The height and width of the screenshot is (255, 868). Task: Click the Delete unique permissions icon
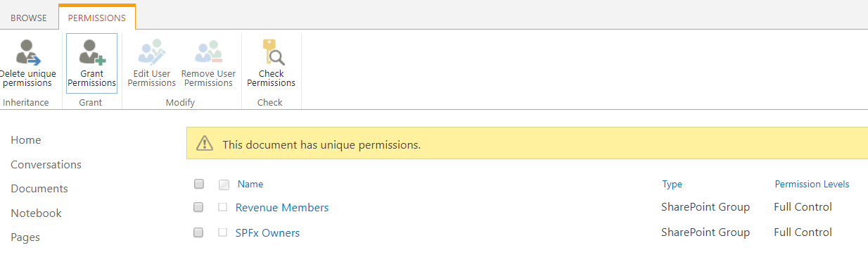tap(29, 51)
